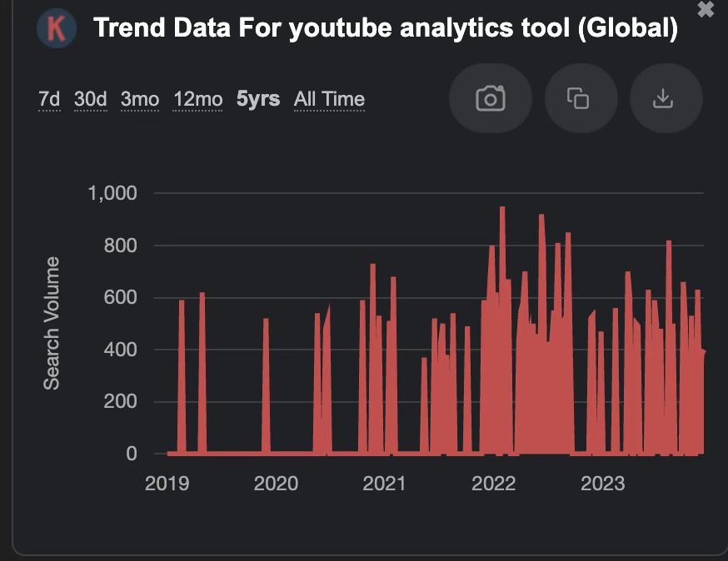Download trend data with download icon
The height and width of the screenshot is (561, 728).
666,98
